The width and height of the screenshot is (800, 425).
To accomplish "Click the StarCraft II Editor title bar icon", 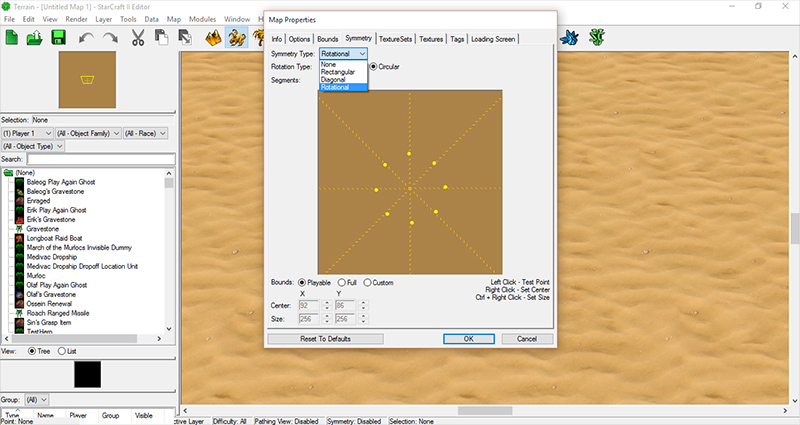I will click(6, 6).
